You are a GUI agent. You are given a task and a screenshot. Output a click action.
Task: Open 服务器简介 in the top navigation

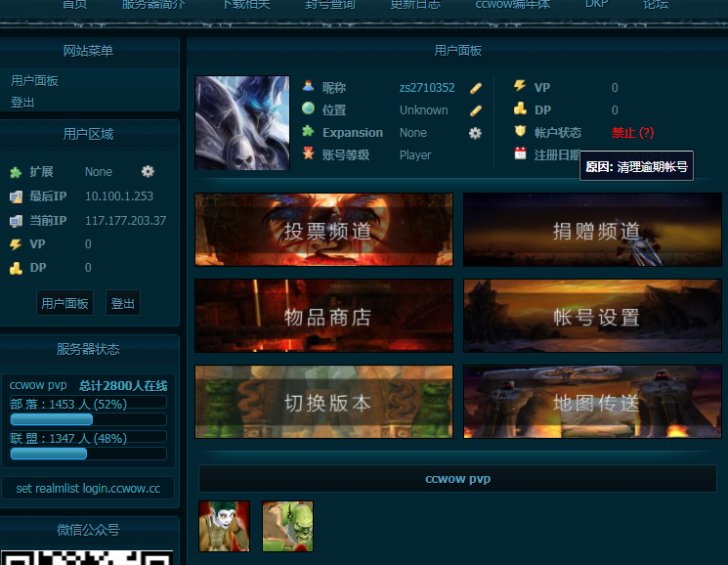click(x=153, y=5)
